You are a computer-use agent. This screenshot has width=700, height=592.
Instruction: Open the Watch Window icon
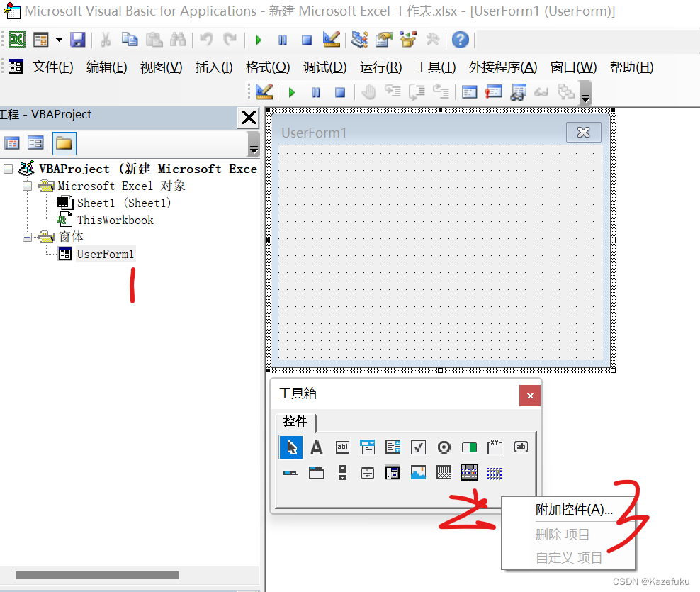click(519, 92)
